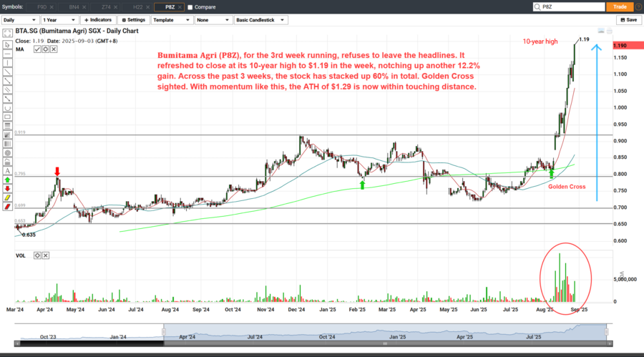Viewport: 644px width, 357px height.
Task: Choose the rectangle drawing tool
Action: 7,117
